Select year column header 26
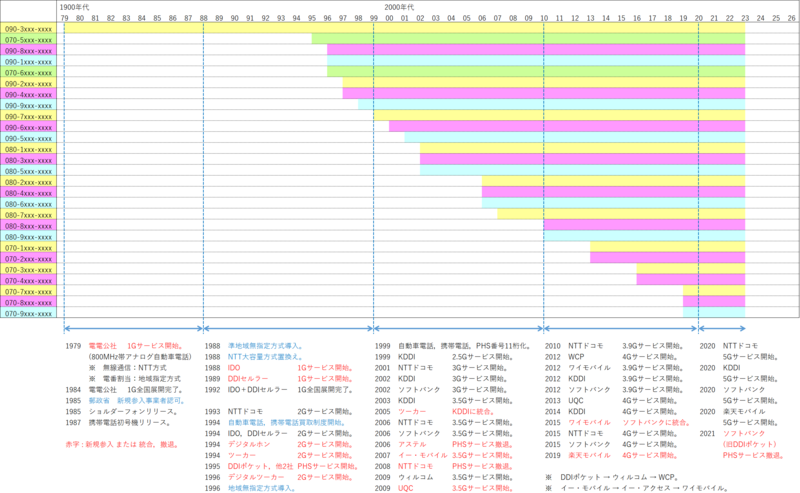This screenshot has height=493, width=800. pyautogui.click(x=791, y=18)
